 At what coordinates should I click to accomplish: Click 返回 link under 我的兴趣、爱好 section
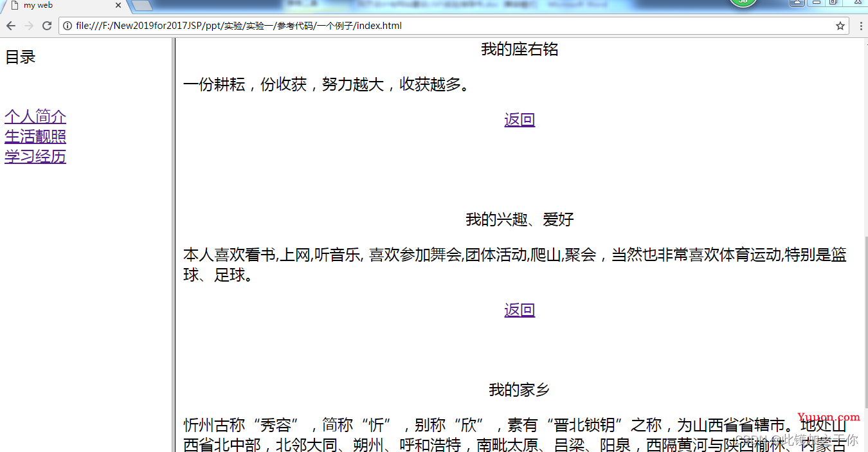tap(520, 310)
